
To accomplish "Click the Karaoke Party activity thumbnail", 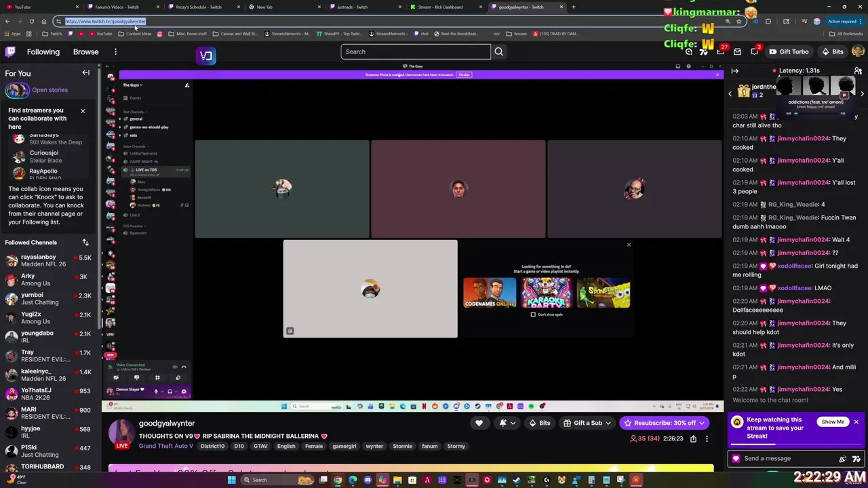I will click(x=547, y=293).
